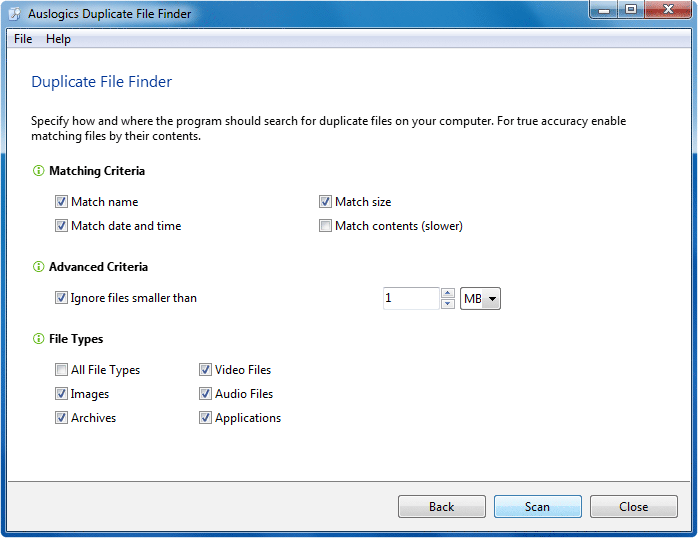698x538 pixels.
Task: Open the MB size unit dropdown
Action: point(492,299)
